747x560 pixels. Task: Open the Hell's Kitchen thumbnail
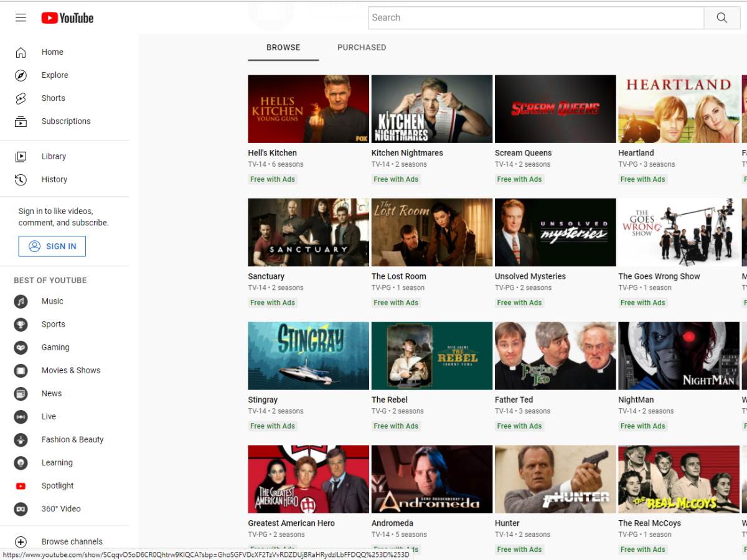(308, 109)
